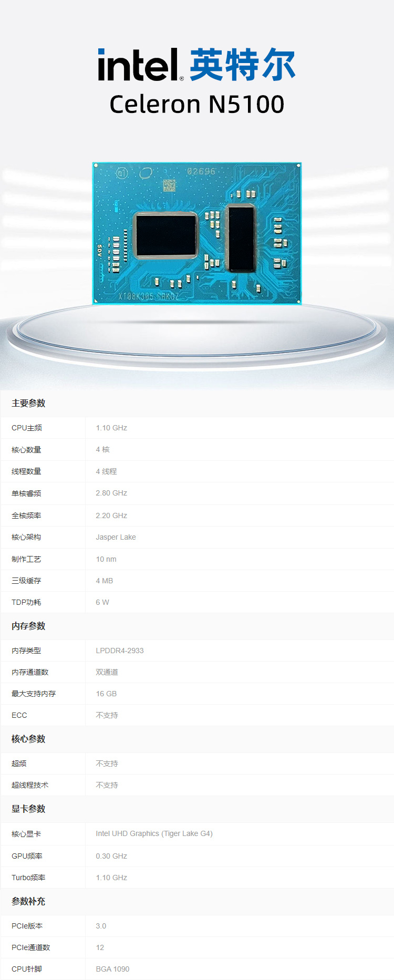
Task: Click the ECC row label
Action: [19, 715]
